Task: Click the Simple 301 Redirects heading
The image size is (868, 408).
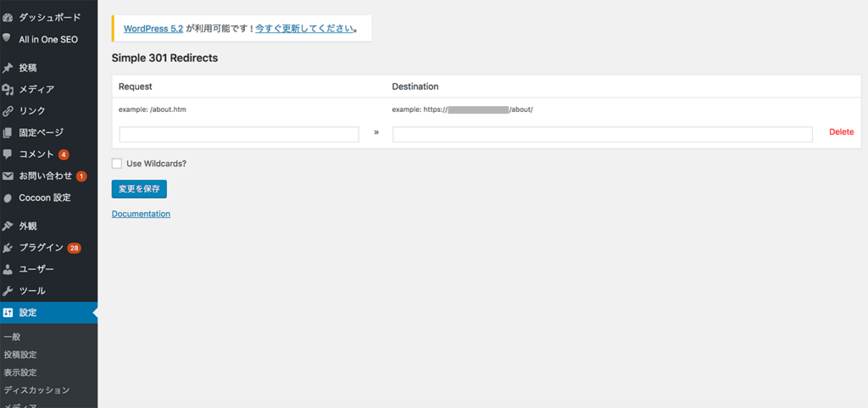Action: point(165,58)
